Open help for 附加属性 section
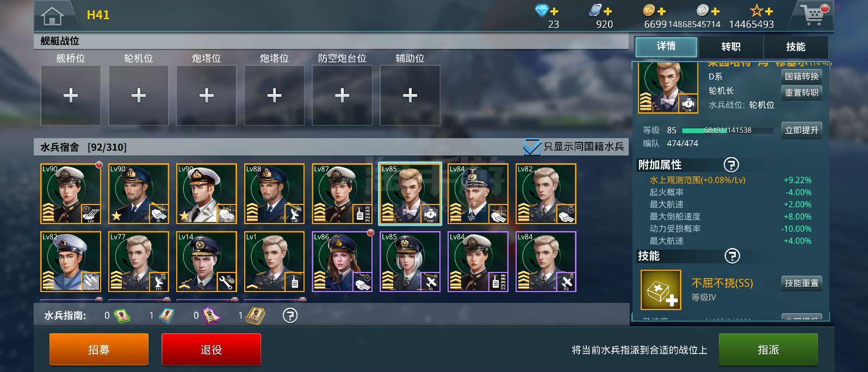Screen dimensions: 868x372 pos(731,165)
